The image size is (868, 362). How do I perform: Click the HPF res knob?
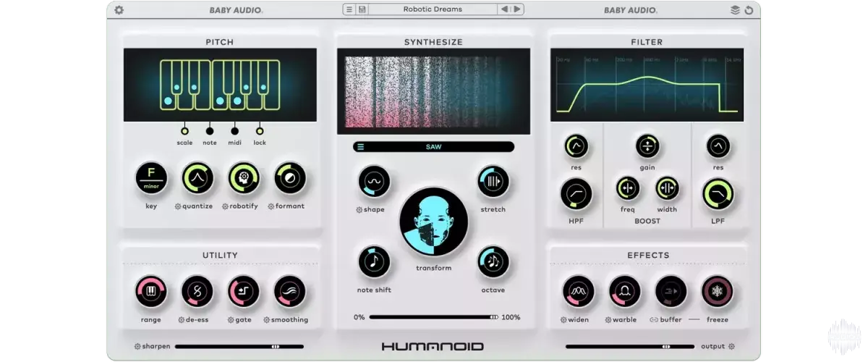pos(576,147)
